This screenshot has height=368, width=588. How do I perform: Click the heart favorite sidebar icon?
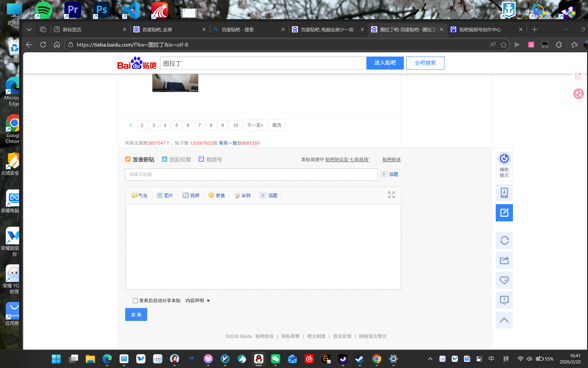click(x=504, y=280)
